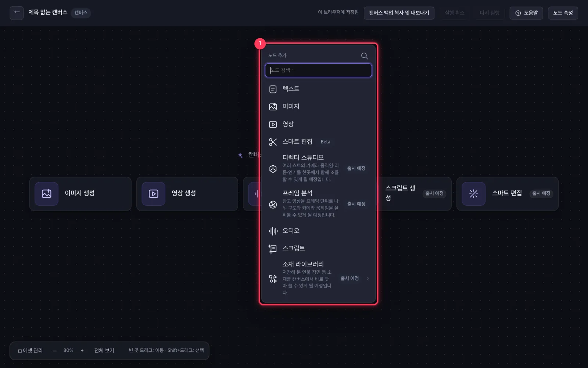Click the 80% zoom value

pyautogui.click(x=68, y=351)
